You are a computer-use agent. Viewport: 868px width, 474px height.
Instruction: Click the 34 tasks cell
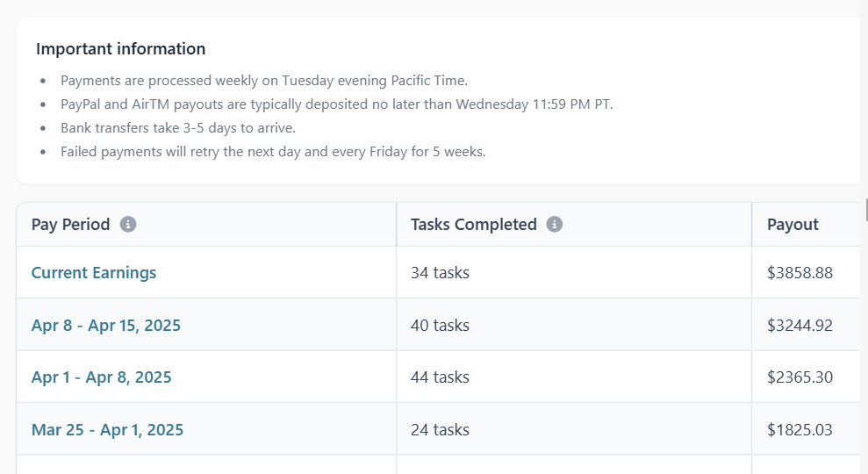tap(440, 272)
